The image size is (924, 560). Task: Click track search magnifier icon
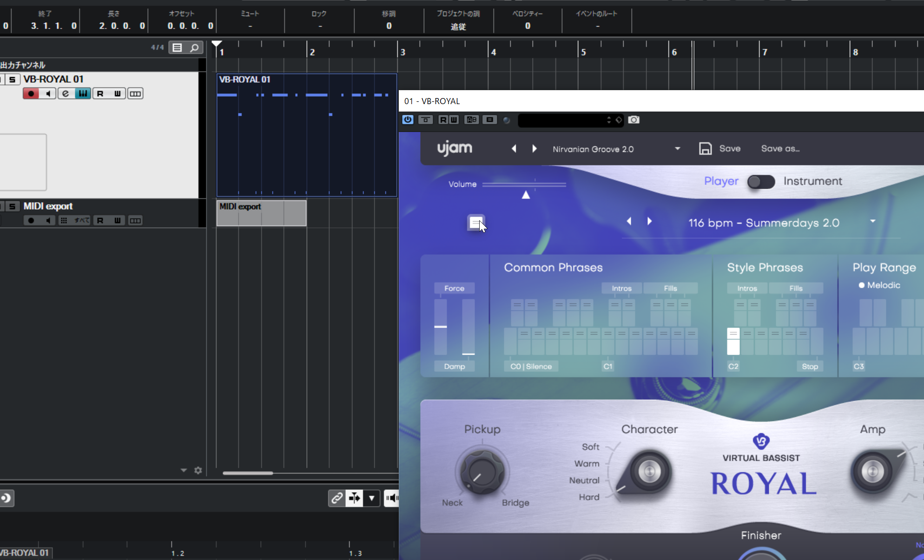(194, 47)
